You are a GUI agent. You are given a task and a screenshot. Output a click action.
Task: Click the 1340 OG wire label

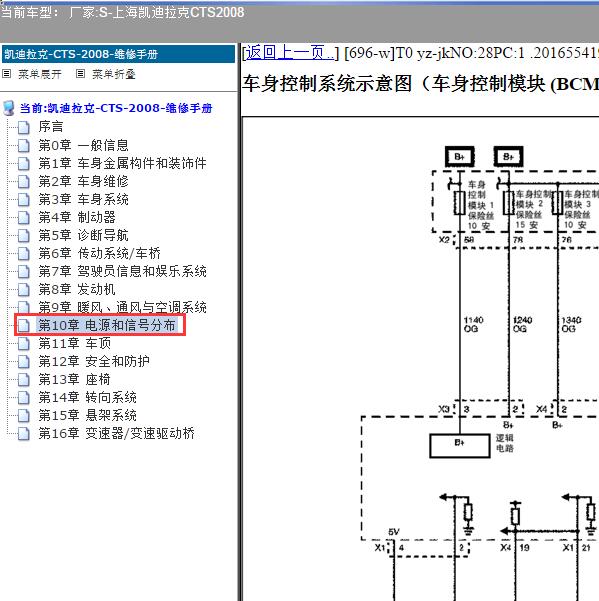point(571,324)
